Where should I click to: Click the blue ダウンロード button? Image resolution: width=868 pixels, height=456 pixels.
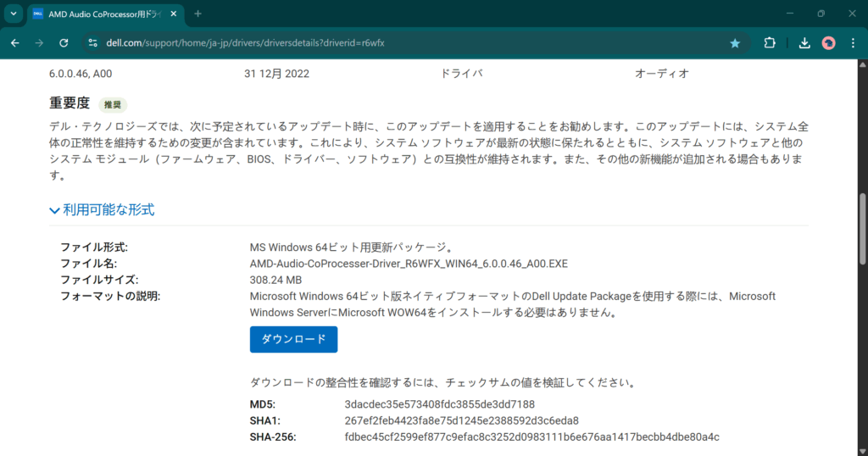[x=293, y=339]
